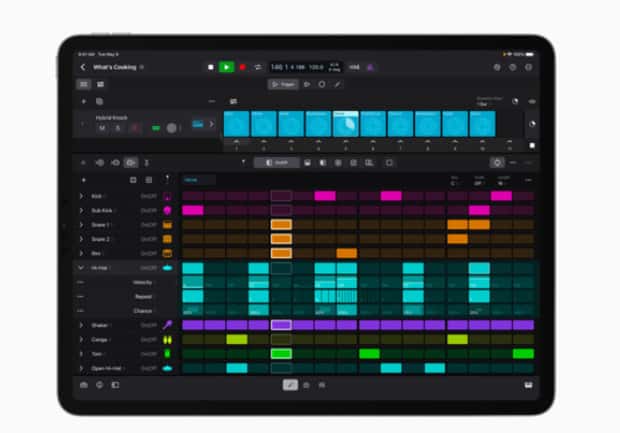Click the Trigger button in the toolbar
The height and width of the screenshot is (433, 620).
[x=284, y=85]
